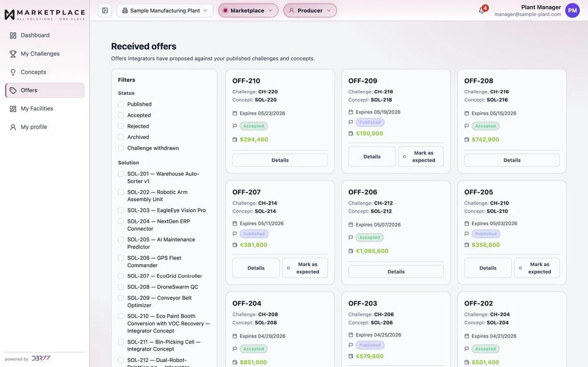Screen dimensions: 588x367
Task: Mark OFF-209 as expected
Action: coord(421,156)
